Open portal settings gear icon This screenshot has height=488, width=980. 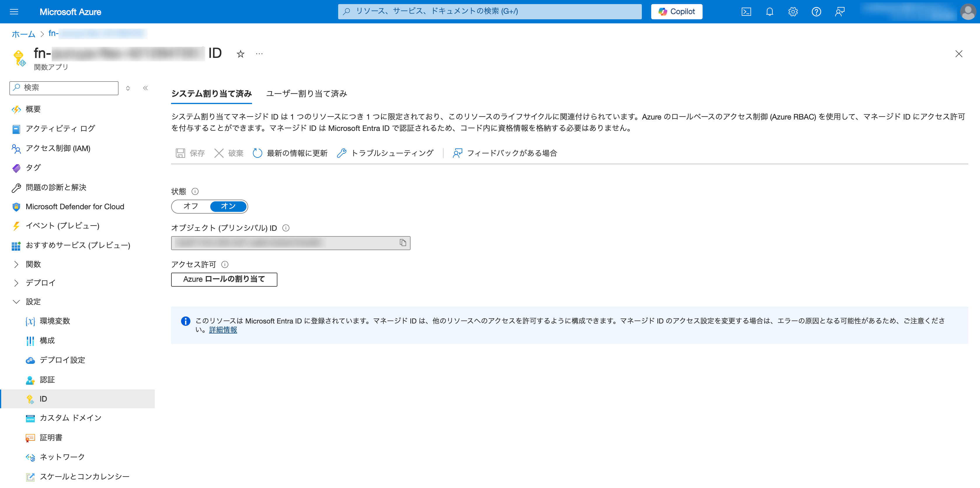click(793, 12)
